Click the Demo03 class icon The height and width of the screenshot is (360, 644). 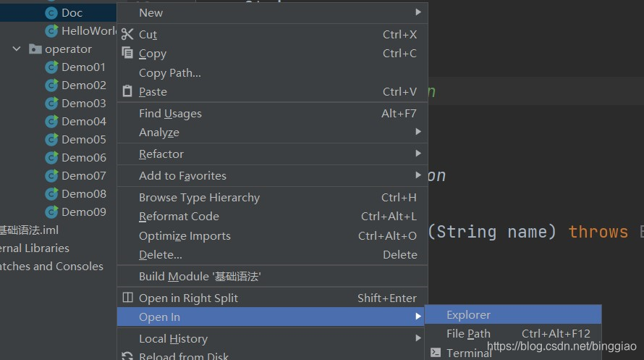pyautogui.click(x=51, y=104)
